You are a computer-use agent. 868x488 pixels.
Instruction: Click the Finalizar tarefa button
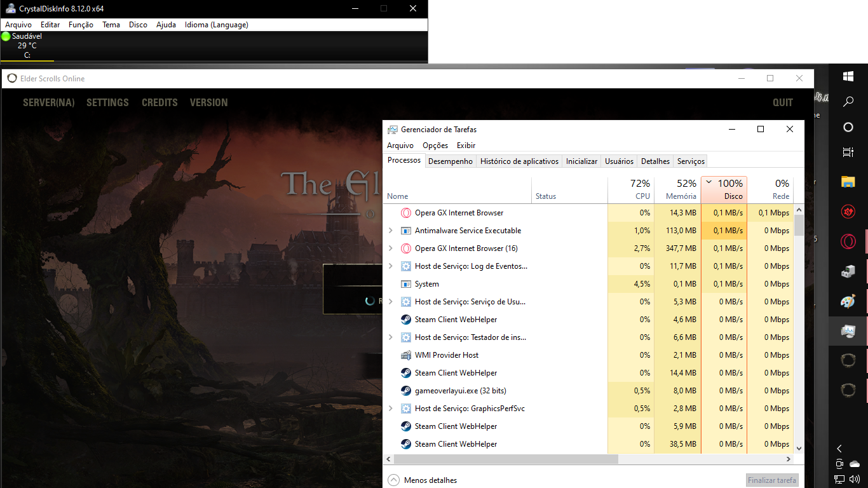coord(772,480)
